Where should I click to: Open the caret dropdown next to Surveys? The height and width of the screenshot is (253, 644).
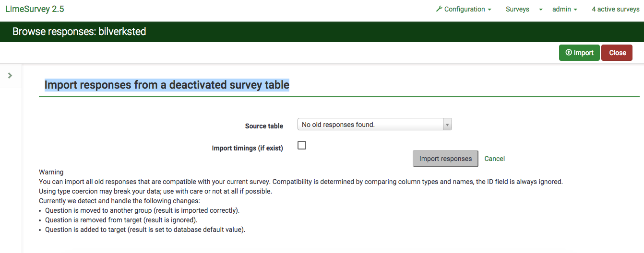pos(540,10)
